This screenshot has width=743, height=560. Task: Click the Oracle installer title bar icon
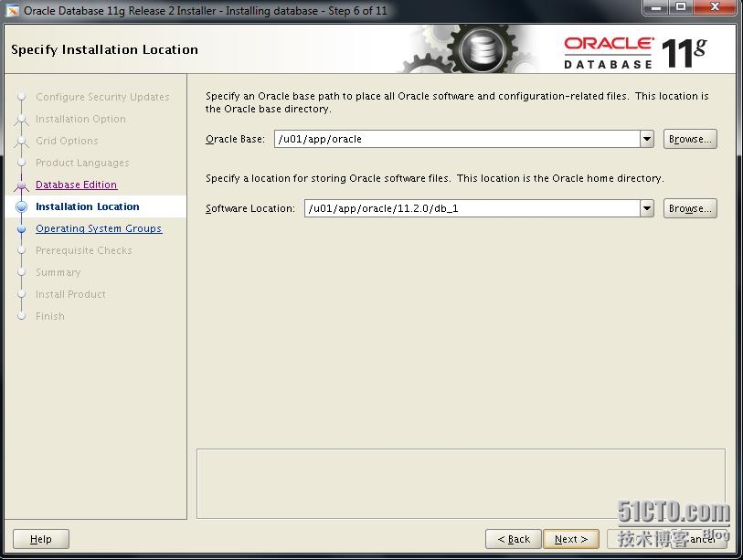(12, 9)
